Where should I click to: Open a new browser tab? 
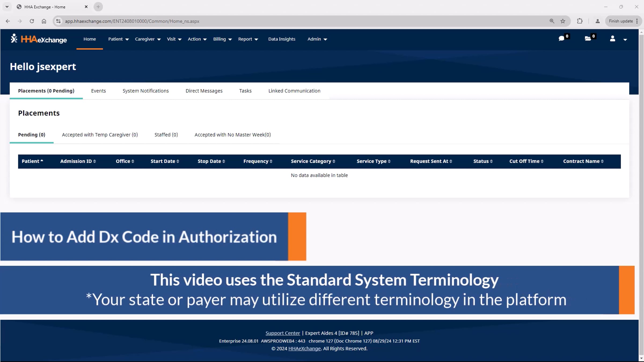98,7
